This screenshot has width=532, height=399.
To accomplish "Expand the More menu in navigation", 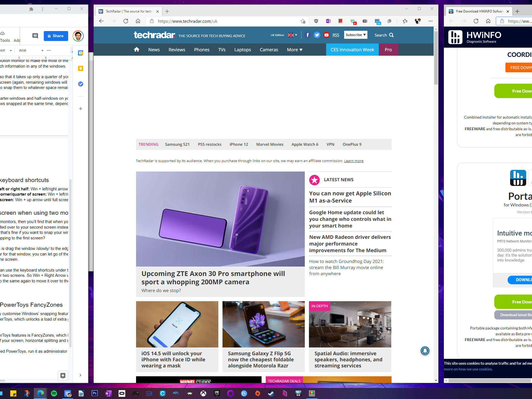I will [x=295, y=50].
